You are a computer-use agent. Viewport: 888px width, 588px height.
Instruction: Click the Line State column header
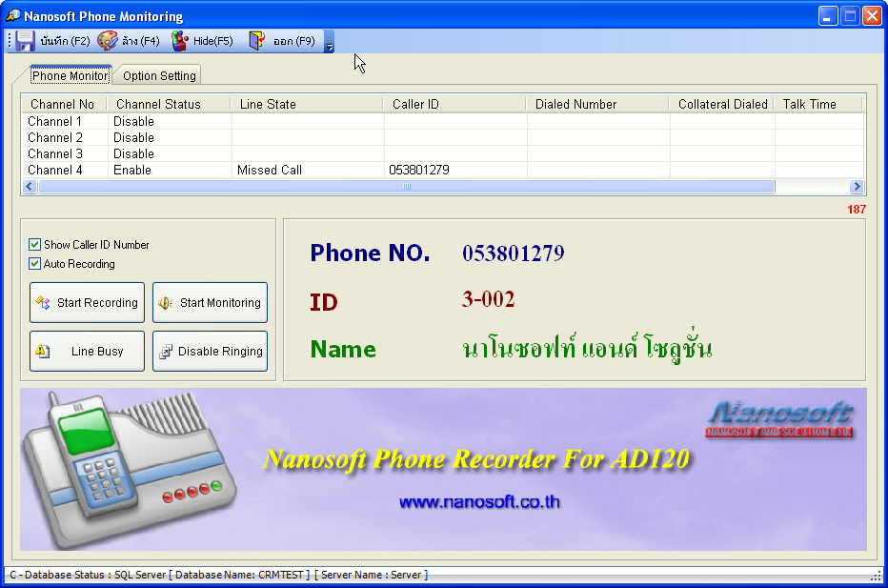coord(308,104)
